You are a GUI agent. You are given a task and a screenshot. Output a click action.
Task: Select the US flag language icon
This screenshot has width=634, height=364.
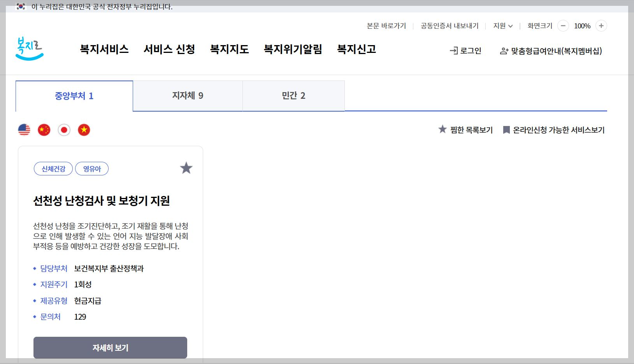click(24, 130)
